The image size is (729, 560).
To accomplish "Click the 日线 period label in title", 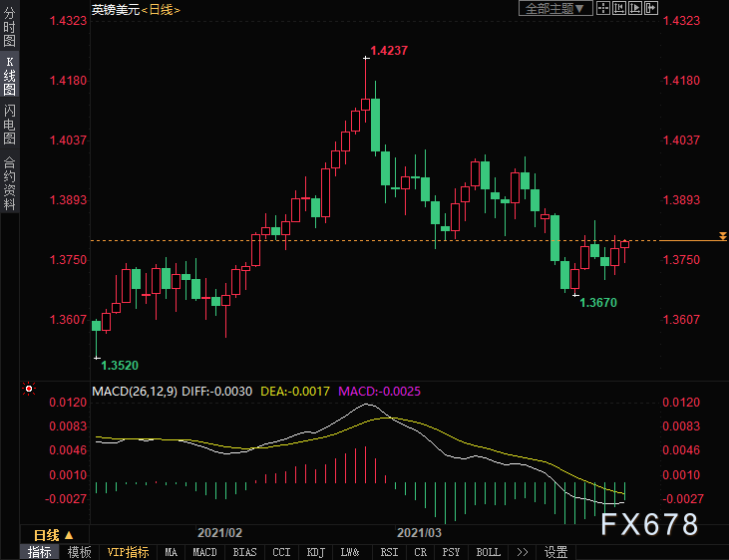I will (x=161, y=10).
